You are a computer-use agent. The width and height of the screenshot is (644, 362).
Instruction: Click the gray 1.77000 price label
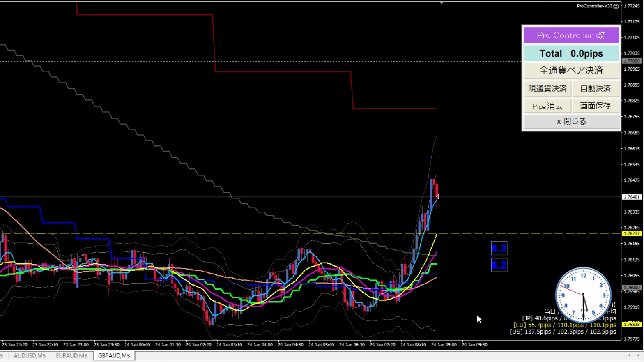pos(632,61)
